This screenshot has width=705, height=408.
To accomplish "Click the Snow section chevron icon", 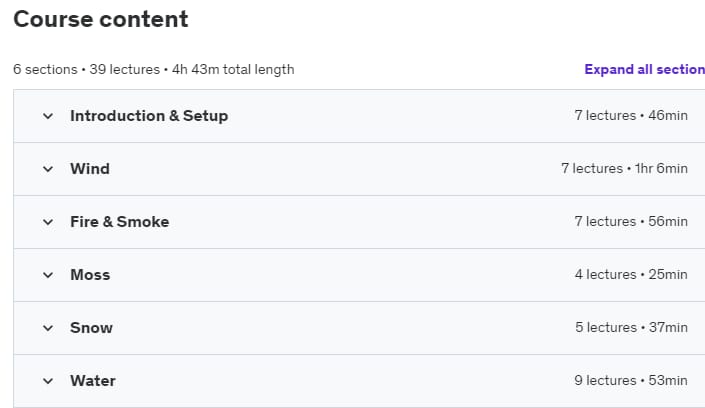I will click(48, 328).
